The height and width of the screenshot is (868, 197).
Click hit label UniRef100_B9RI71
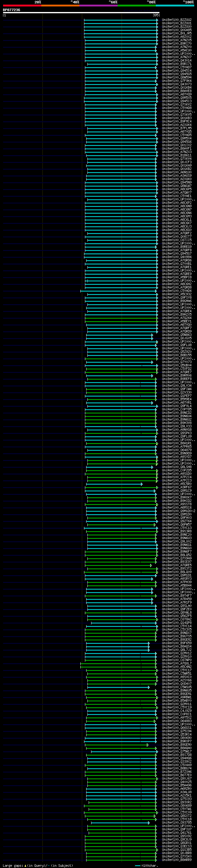[177, 64]
